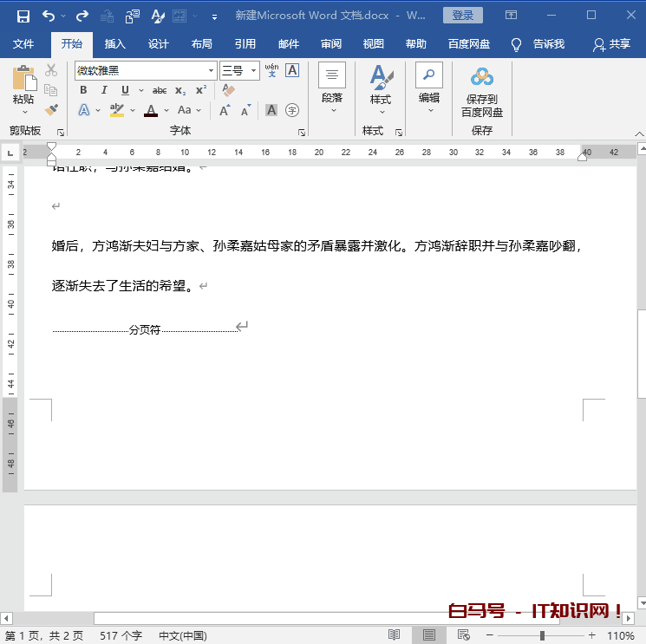Image resolution: width=646 pixels, height=644 pixels.
Task: Click the 登录 sign-in button
Action: (462, 16)
